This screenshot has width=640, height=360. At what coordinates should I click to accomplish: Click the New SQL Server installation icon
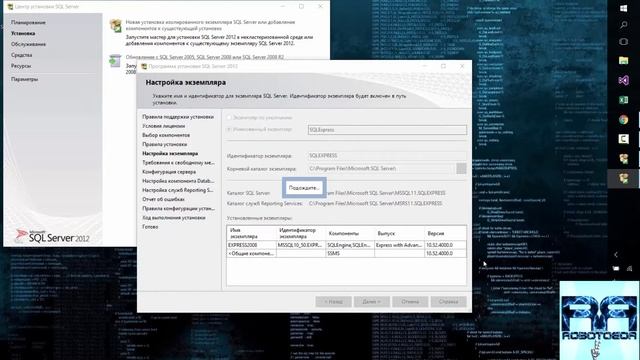tap(116, 25)
